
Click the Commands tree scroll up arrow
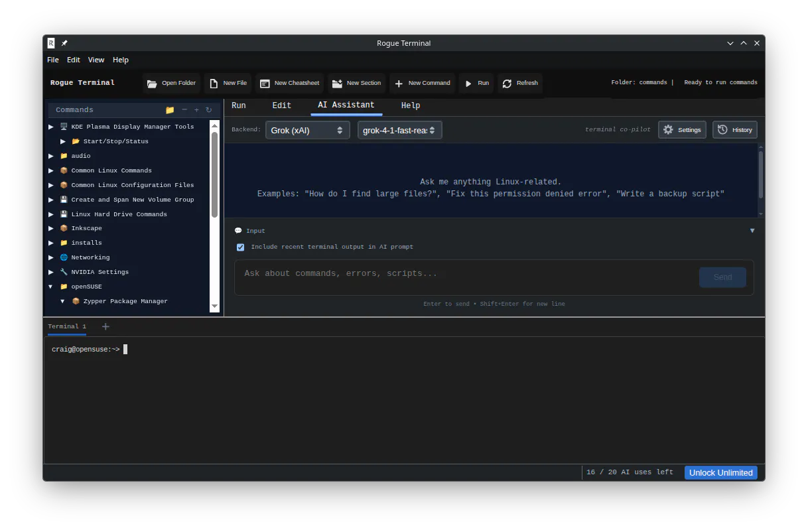tap(214, 125)
